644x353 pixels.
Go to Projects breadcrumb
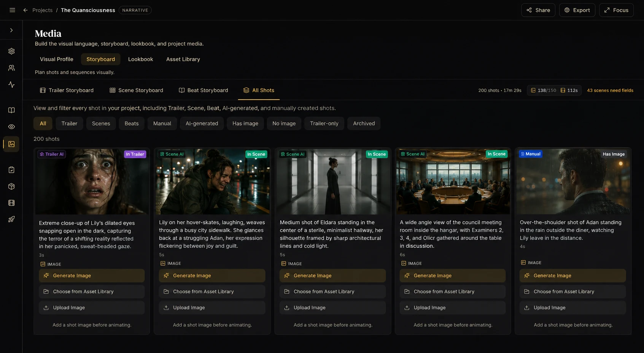[42, 10]
